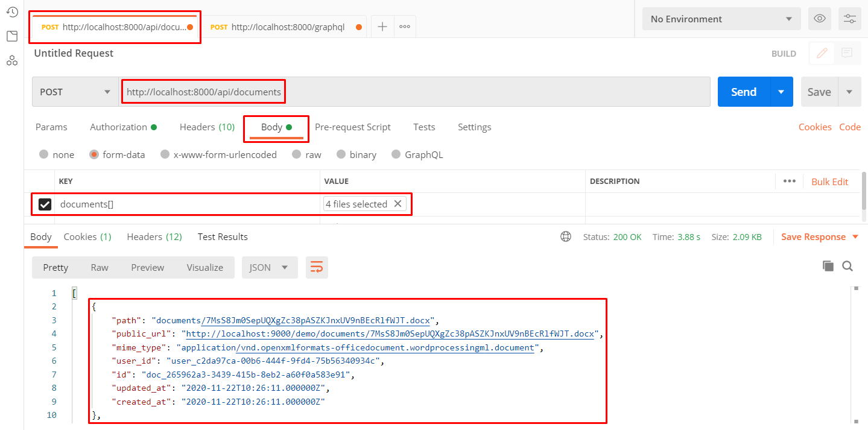The height and width of the screenshot is (430, 868).
Task: Open the Headers (10) request tab
Action: tap(207, 127)
